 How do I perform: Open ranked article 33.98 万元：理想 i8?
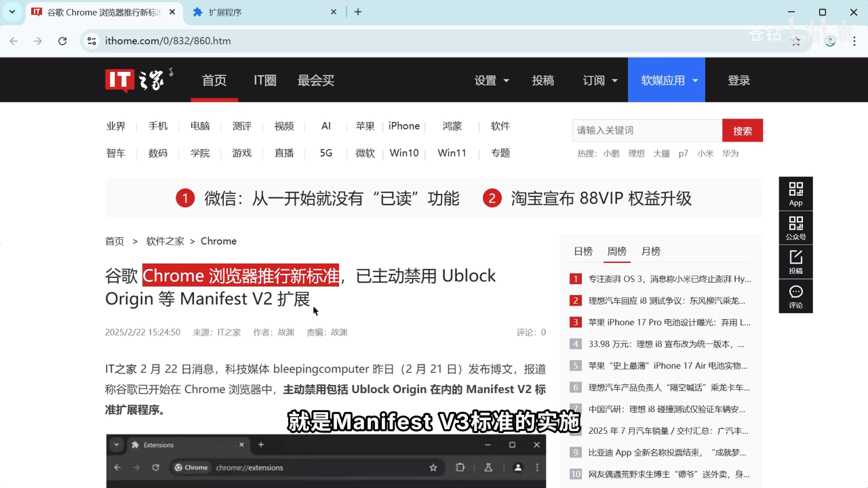[667, 344]
